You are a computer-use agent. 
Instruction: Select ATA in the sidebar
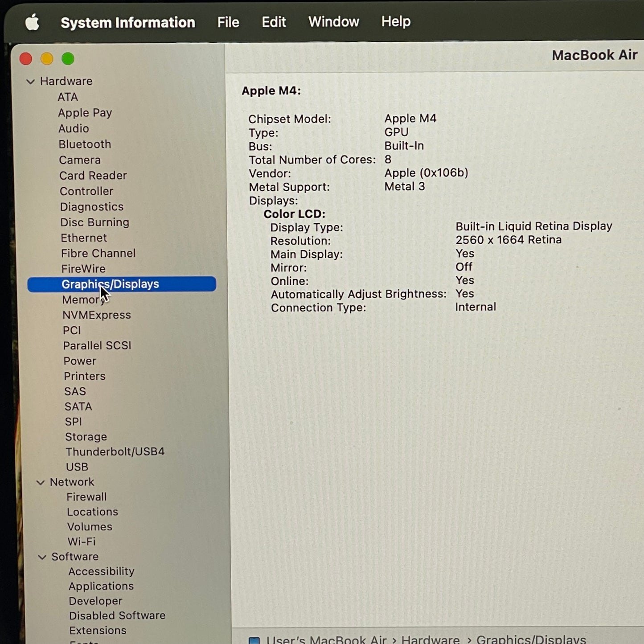tap(68, 97)
